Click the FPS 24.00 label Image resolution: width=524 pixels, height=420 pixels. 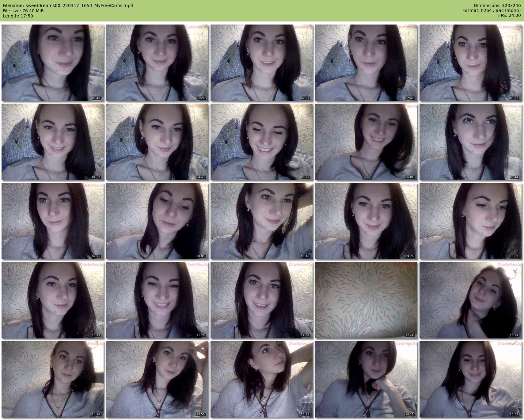pos(509,15)
